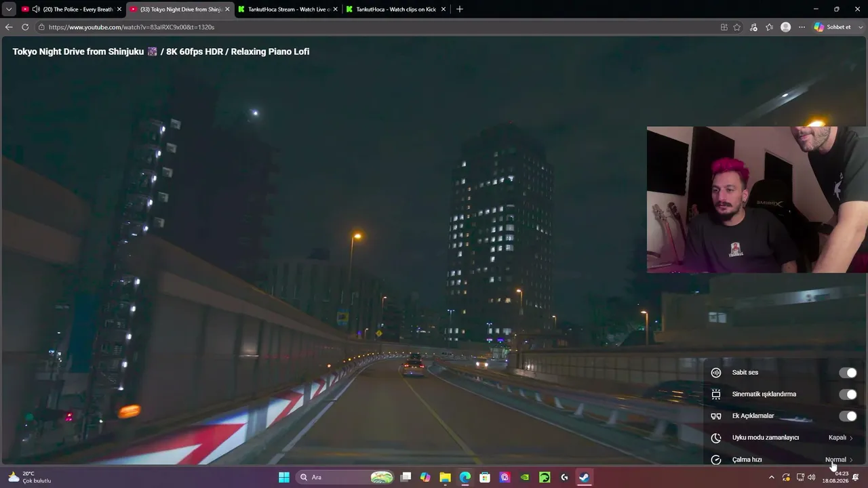868x488 pixels.
Task: Open the weather widget showing 20°C
Action: click(30, 477)
